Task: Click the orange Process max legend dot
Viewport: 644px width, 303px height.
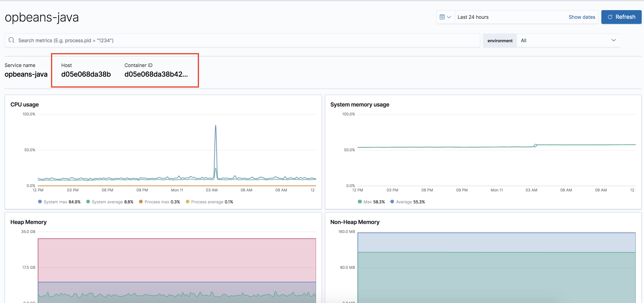Action: click(141, 202)
